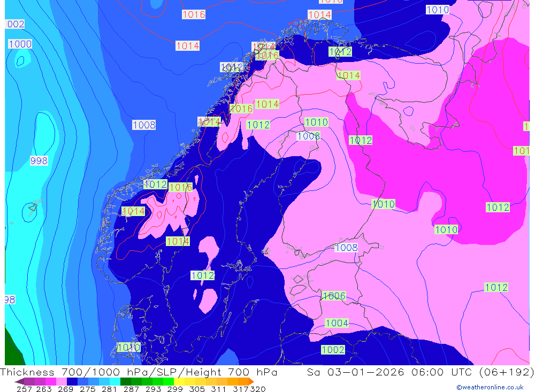535x392 pixels.
Task: Click the 1006 isobar label
Action: tap(334, 296)
